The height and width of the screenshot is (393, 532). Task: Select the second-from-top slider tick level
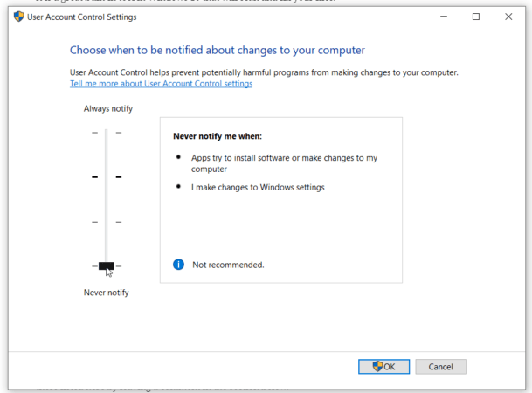coord(106,177)
